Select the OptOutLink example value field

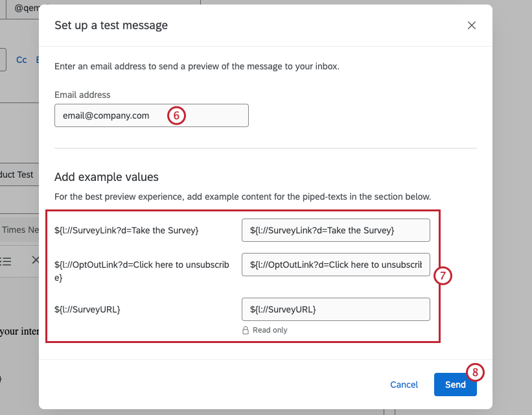(336, 265)
